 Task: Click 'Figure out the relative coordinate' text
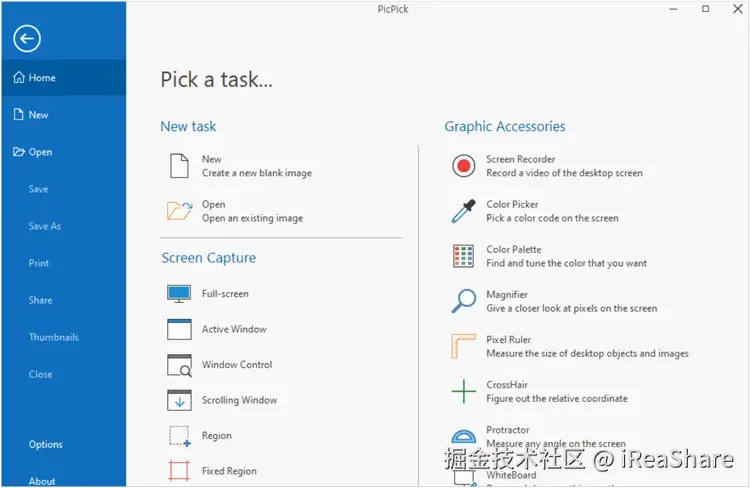click(x=557, y=399)
